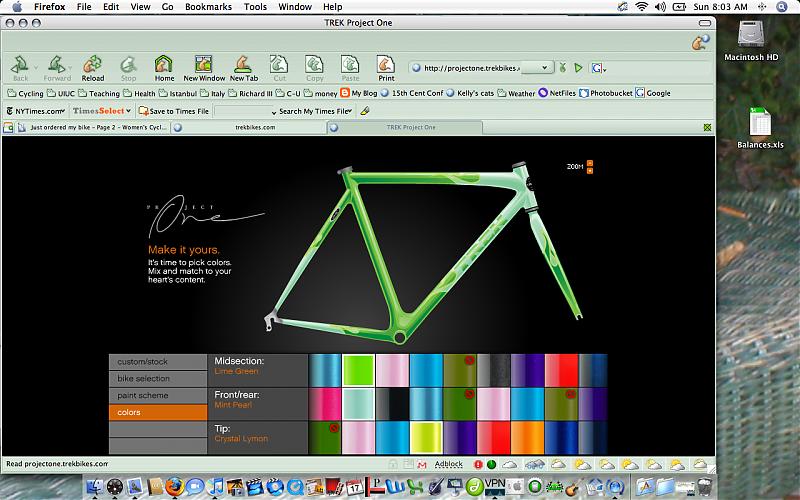This screenshot has width=800, height=500.
Task: Click the New Tab toolbar icon
Action: pyautogui.click(x=244, y=68)
